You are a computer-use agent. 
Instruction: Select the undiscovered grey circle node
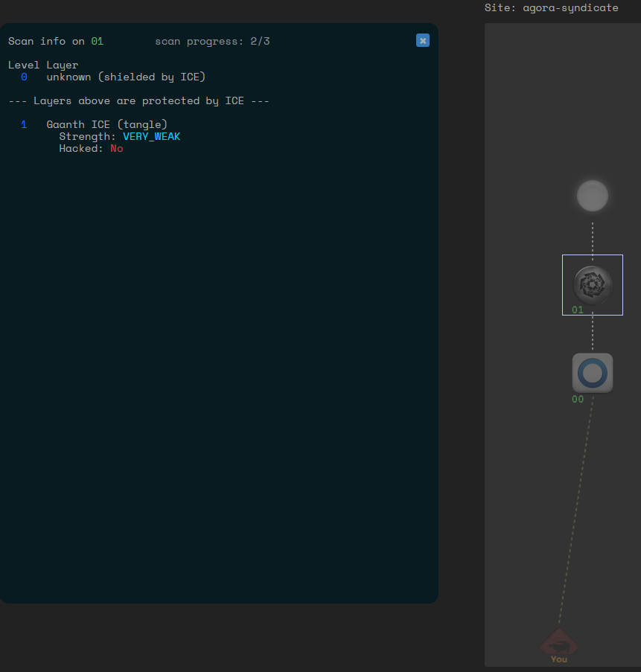(x=593, y=196)
